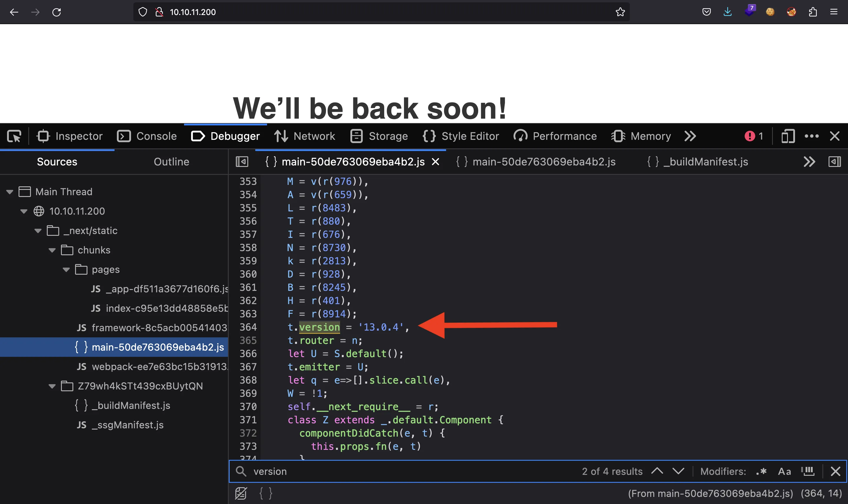Screen dimensions: 848x504
Task: Close the in-file search bar
Action: click(835, 471)
